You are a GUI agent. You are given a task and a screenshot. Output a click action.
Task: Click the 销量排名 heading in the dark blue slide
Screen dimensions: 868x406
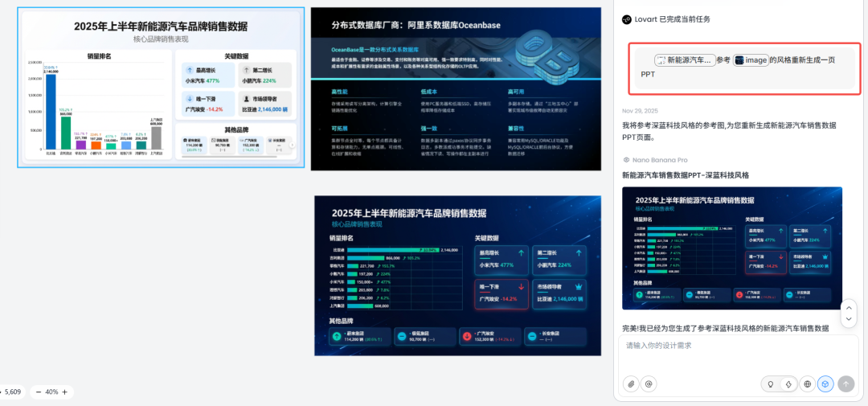pyautogui.click(x=341, y=238)
